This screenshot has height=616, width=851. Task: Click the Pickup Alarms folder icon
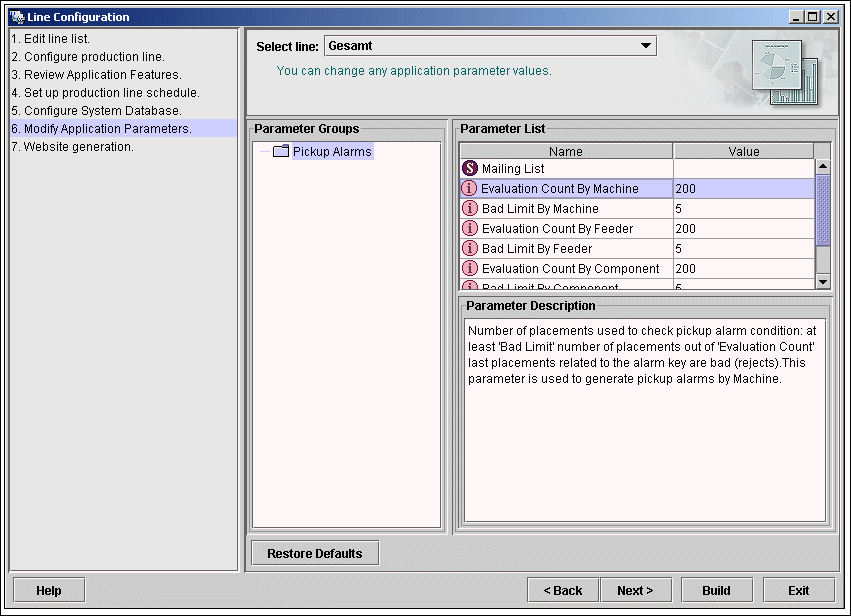point(280,152)
